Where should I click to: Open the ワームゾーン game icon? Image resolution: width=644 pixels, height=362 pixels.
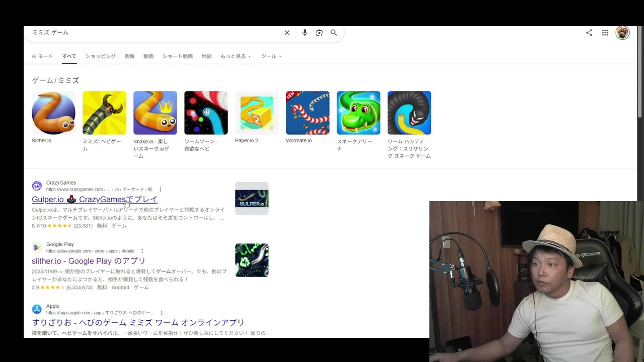click(x=206, y=113)
